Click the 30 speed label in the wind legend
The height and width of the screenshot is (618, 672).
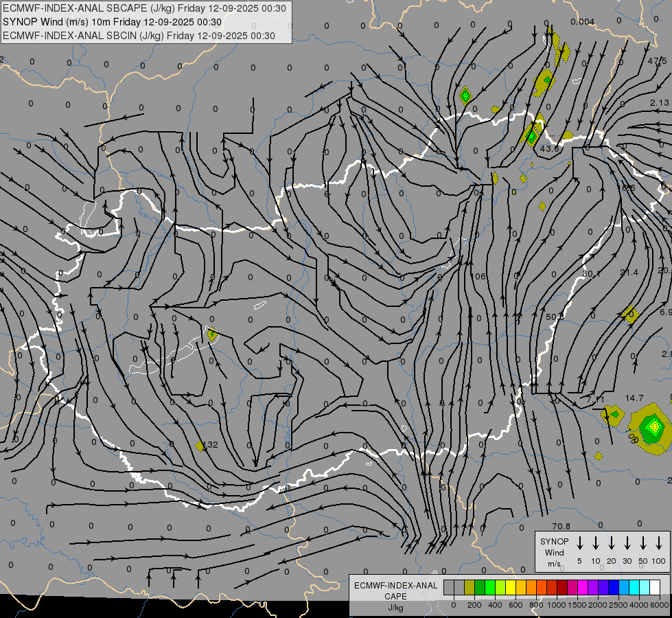click(x=627, y=562)
